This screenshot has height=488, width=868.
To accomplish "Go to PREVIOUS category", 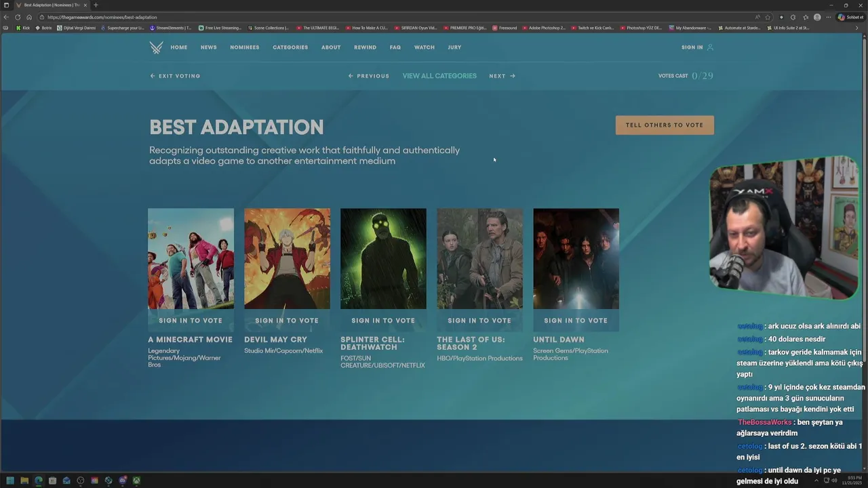I will [x=369, y=76].
